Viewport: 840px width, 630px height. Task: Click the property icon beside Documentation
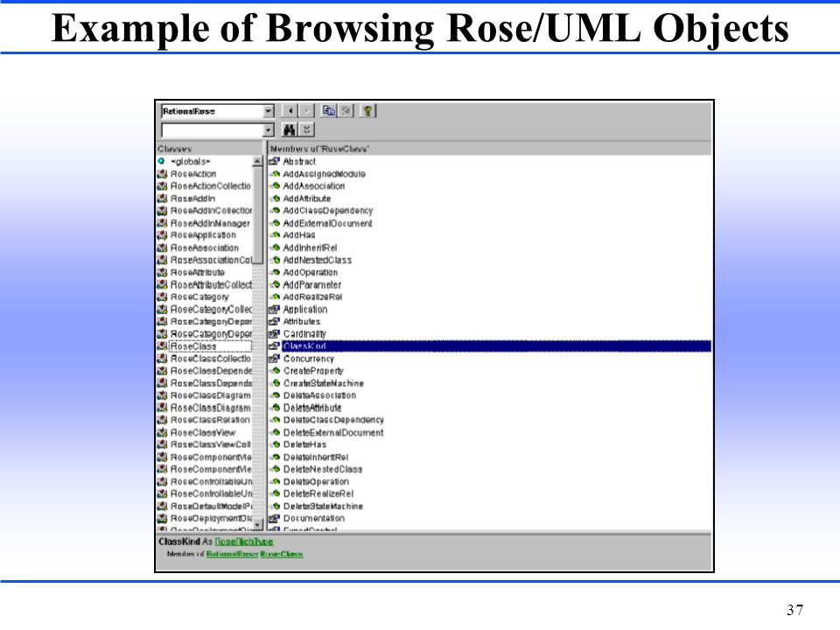[274, 519]
